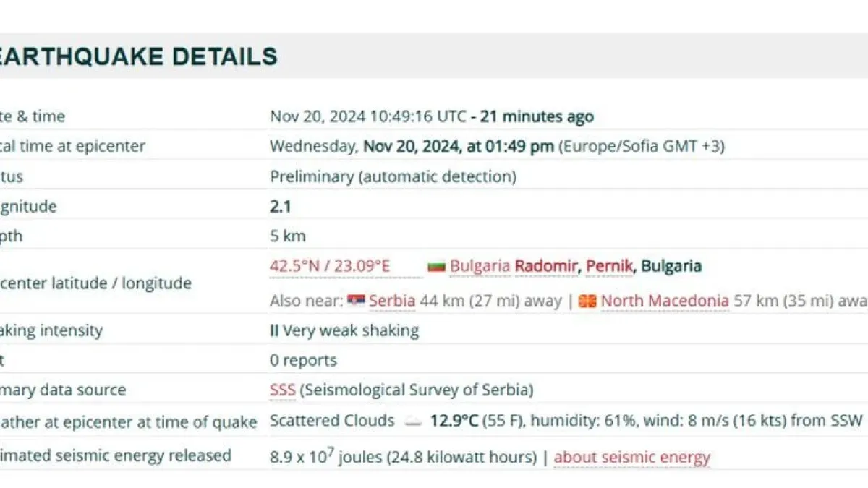Screen dimensions: 868x488
Task: Select the 5 km depth value
Action: coord(288,236)
